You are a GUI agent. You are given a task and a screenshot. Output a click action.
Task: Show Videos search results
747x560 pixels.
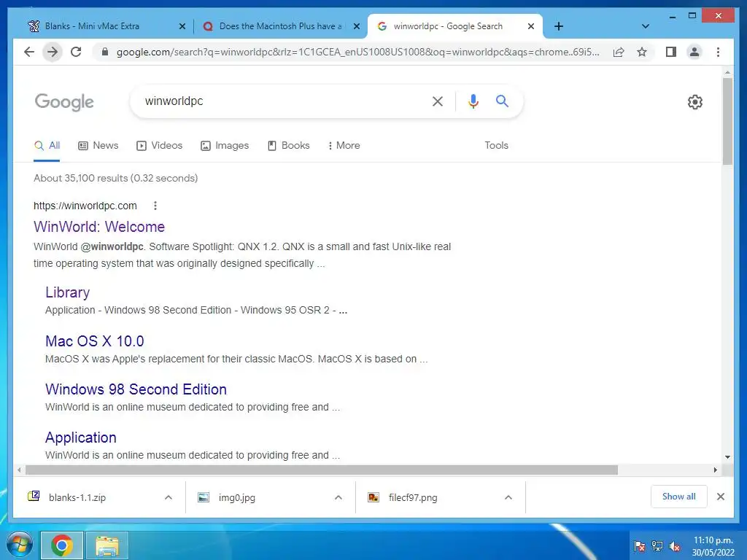click(x=159, y=145)
